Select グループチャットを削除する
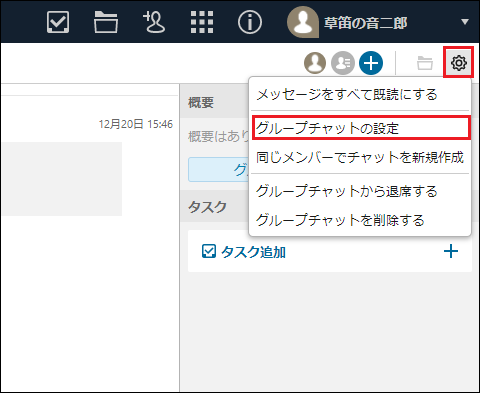This screenshot has width=480, height=393. [x=360, y=220]
